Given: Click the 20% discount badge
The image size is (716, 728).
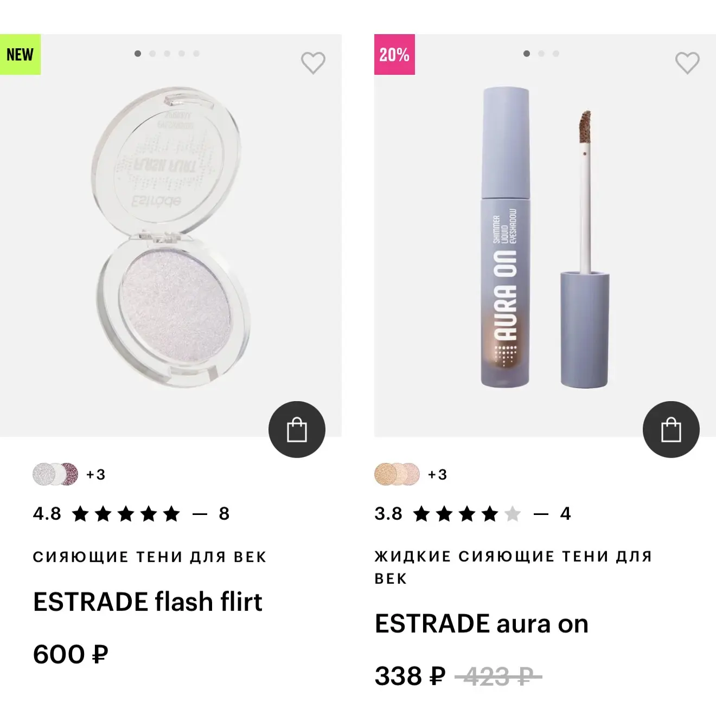Looking at the screenshot, I should [x=394, y=54].
